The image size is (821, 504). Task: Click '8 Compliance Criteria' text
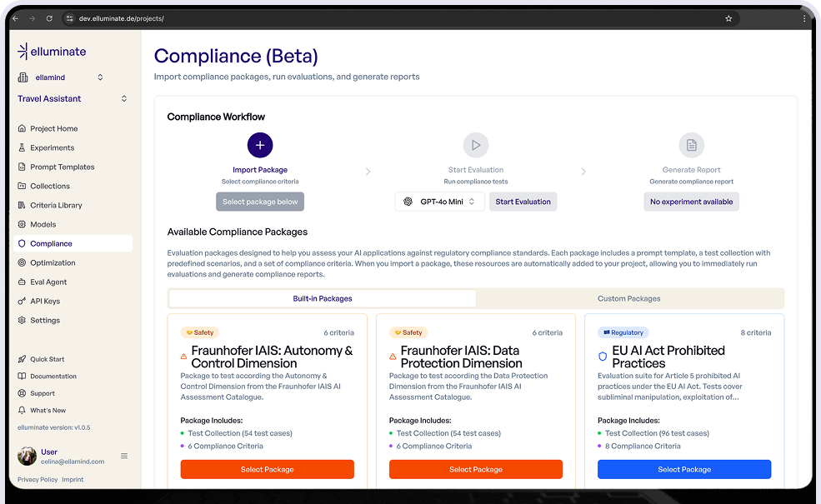643,446
